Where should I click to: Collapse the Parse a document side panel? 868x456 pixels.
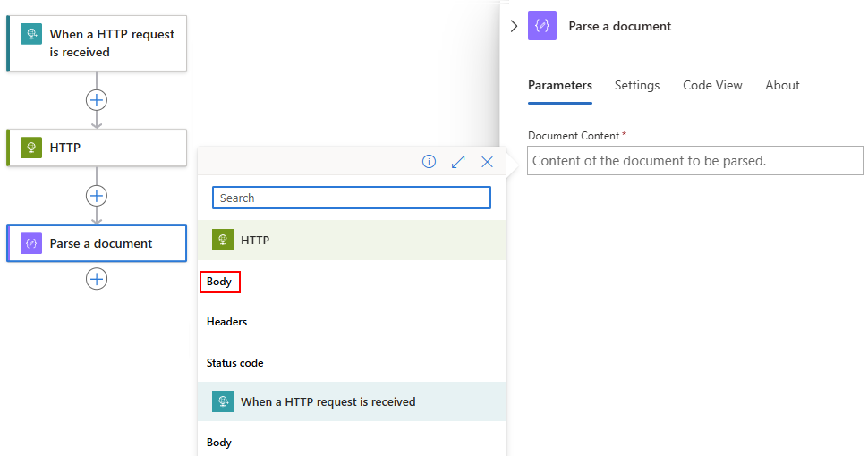coord(514,26)
